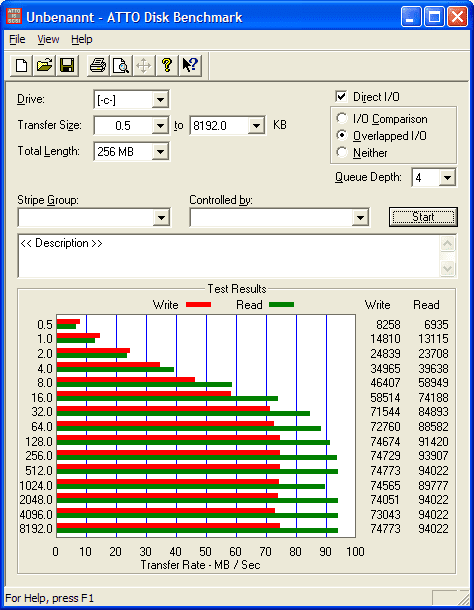Screen dimensions: 474x610
Task: Click the New document toolbar icon
Action: 21,65
